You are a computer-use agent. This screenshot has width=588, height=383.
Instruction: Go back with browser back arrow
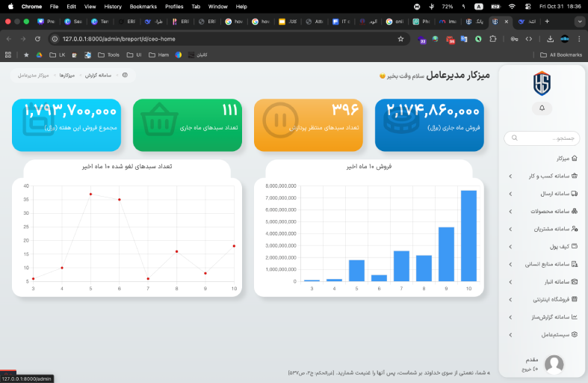pos(9,39)
